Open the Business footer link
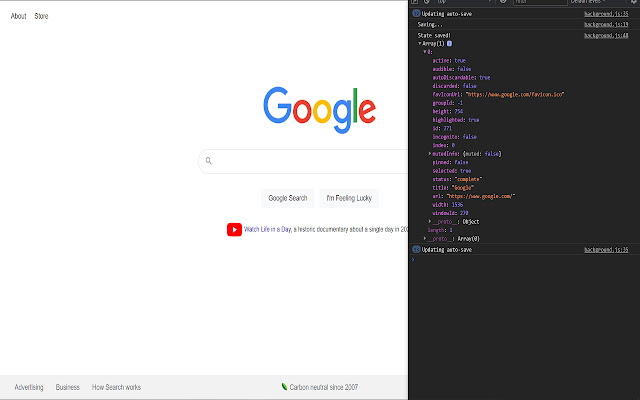 pos(68,387)
